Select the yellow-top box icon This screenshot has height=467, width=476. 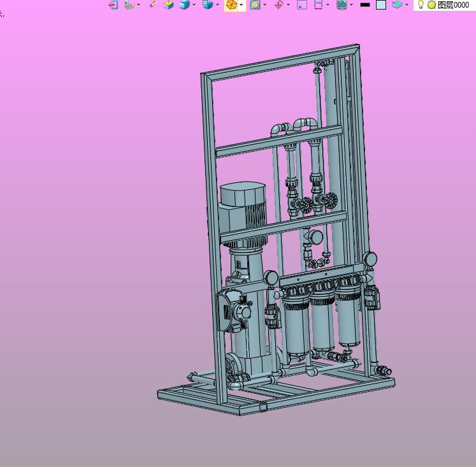[x=168, y=4]
